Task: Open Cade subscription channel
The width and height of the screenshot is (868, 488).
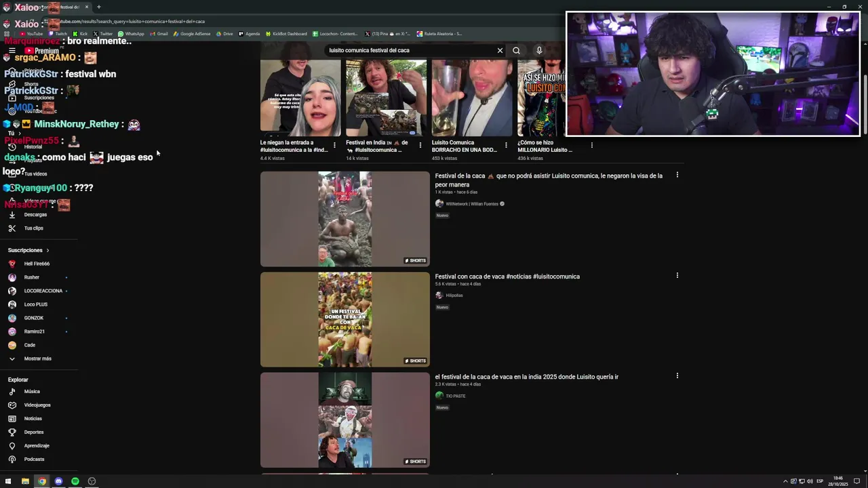Action: [29, 345]
